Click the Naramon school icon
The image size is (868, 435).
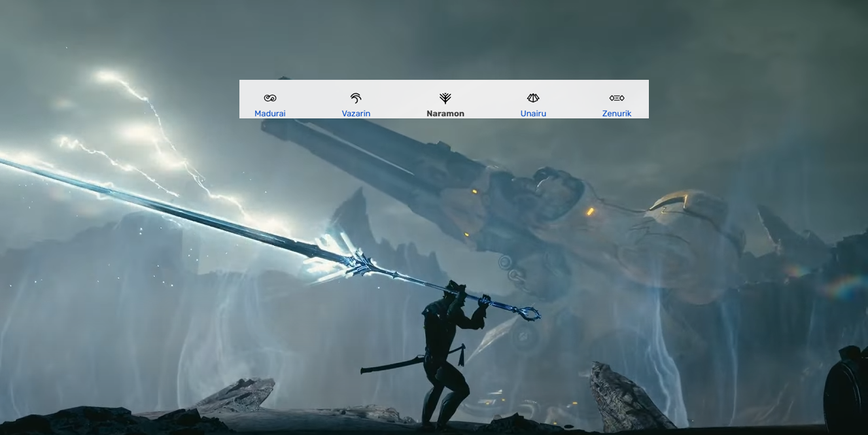pyautogui.click(x=445, y=98)
